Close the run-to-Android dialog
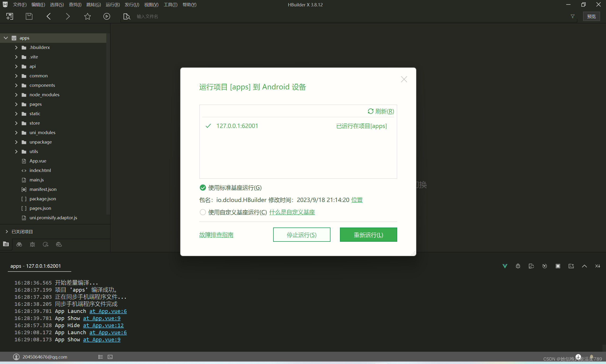Image resolution: width=606 pixels, height=364 pixels. (404, 79)
